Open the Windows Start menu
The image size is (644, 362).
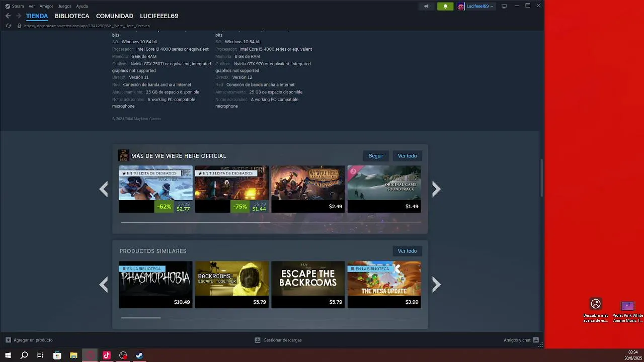[x=8, y=355]
